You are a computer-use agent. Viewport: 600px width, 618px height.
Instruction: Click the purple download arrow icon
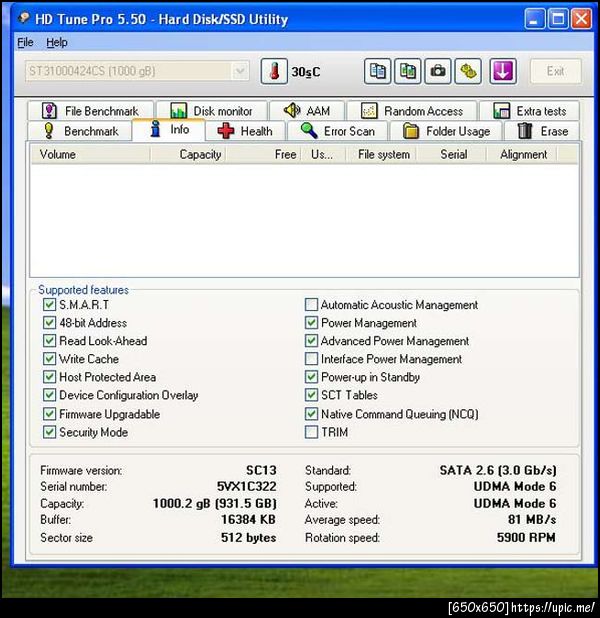coord(503,71)
